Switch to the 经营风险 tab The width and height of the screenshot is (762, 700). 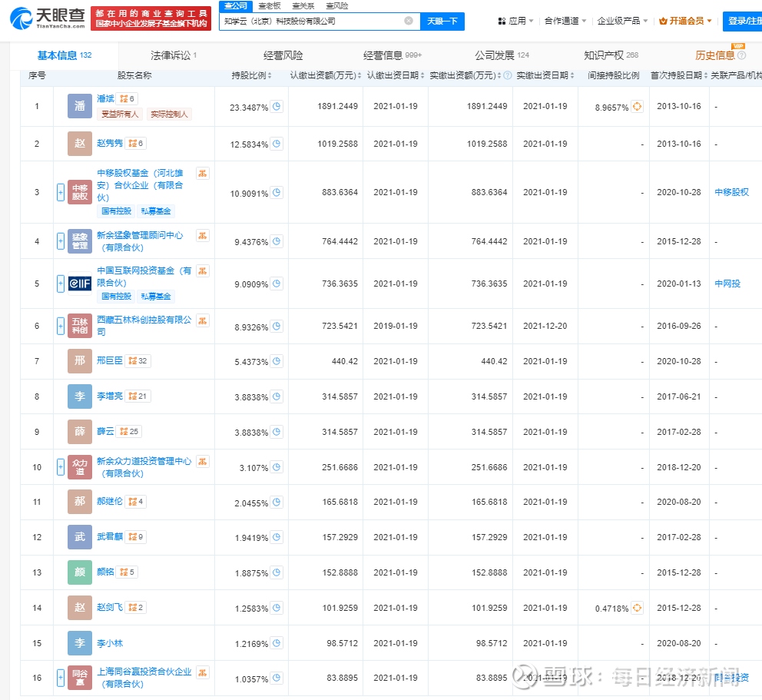[283, 55]
